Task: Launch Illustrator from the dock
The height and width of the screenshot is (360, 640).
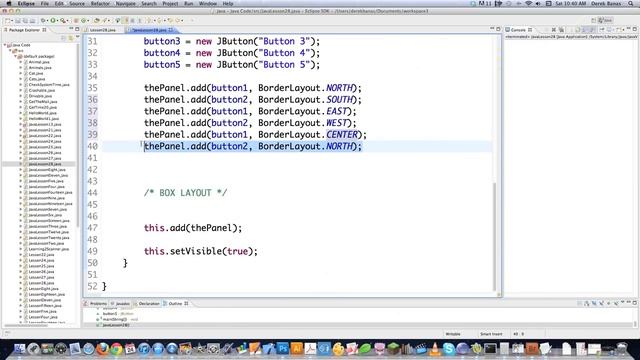Action: [x=296, y=349]
